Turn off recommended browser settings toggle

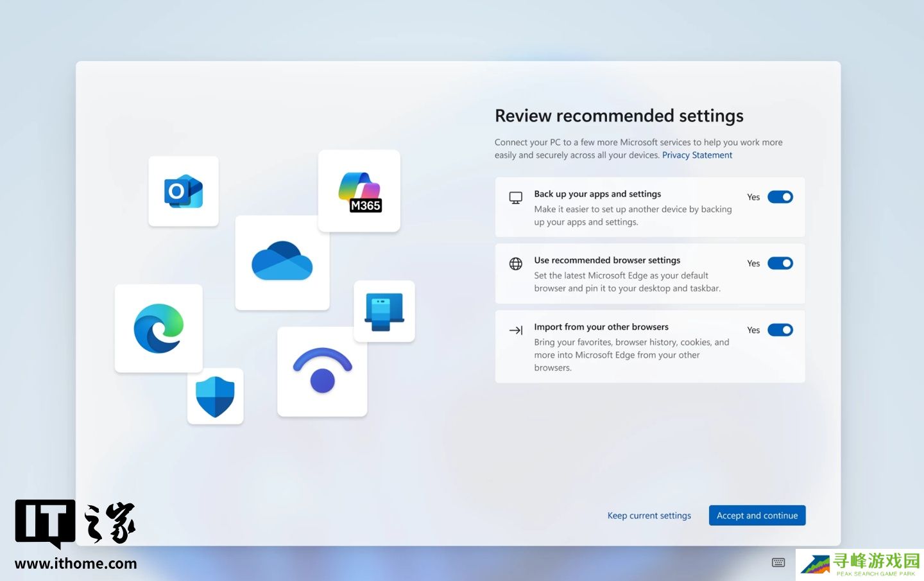click(780, 263)
